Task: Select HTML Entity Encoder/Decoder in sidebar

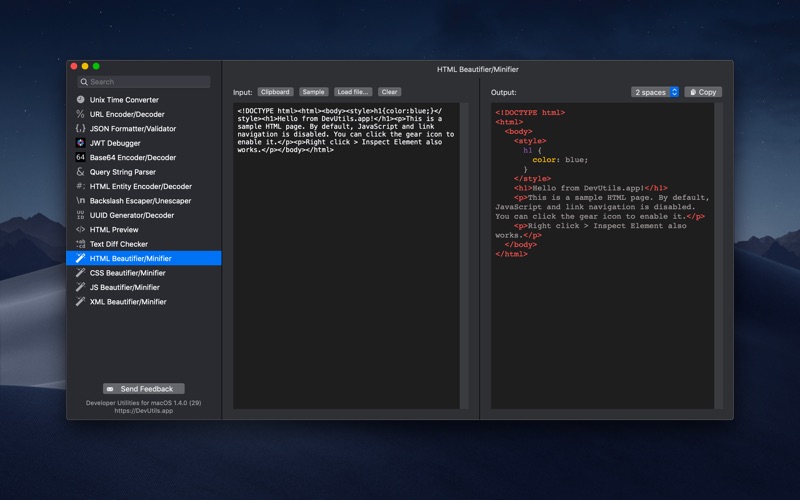Action: point(140,186)
